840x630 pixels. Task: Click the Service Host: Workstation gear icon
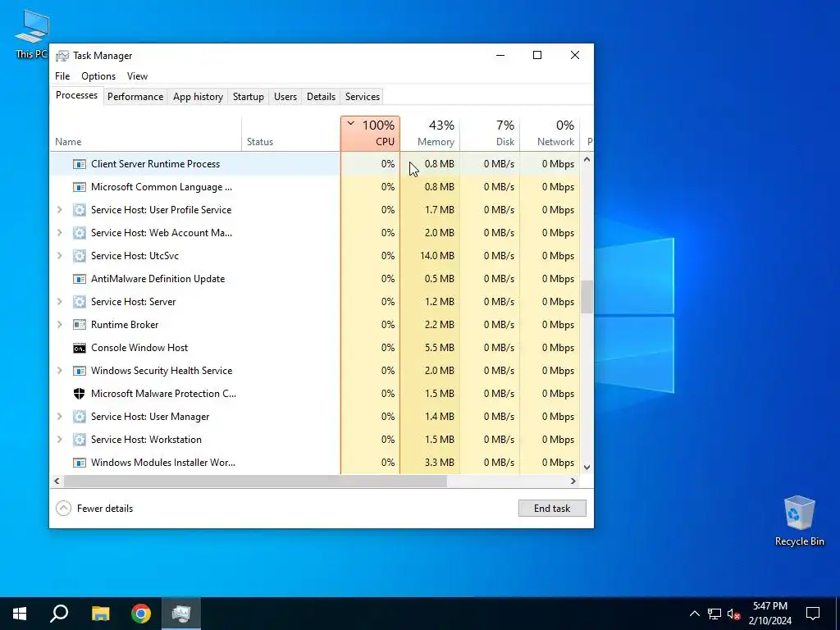click(x=80, y=440)
